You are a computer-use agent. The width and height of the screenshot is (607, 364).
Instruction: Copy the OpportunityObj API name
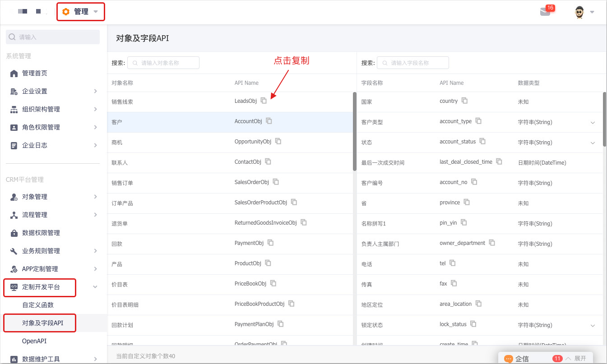tap(278, 141)
